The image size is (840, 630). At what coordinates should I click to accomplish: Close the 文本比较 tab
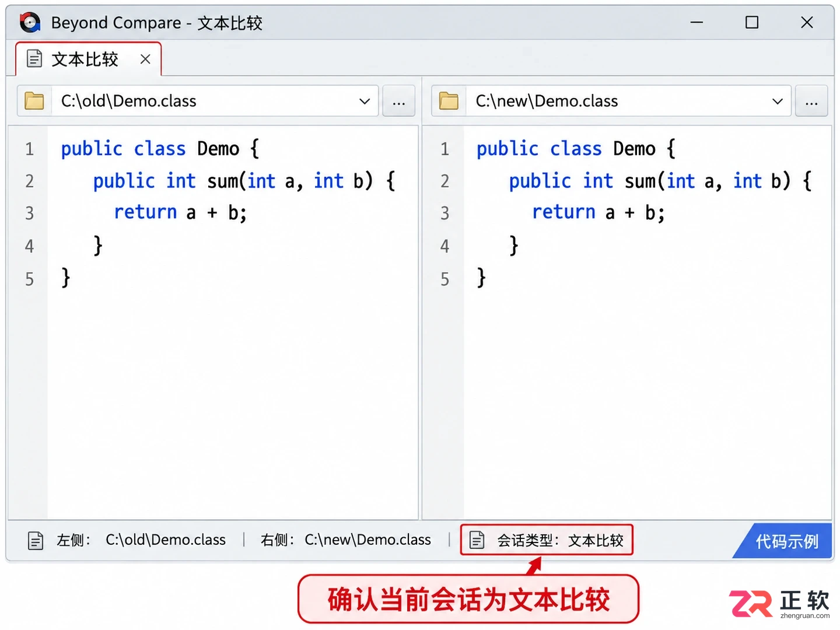click(x=145, y=59)
